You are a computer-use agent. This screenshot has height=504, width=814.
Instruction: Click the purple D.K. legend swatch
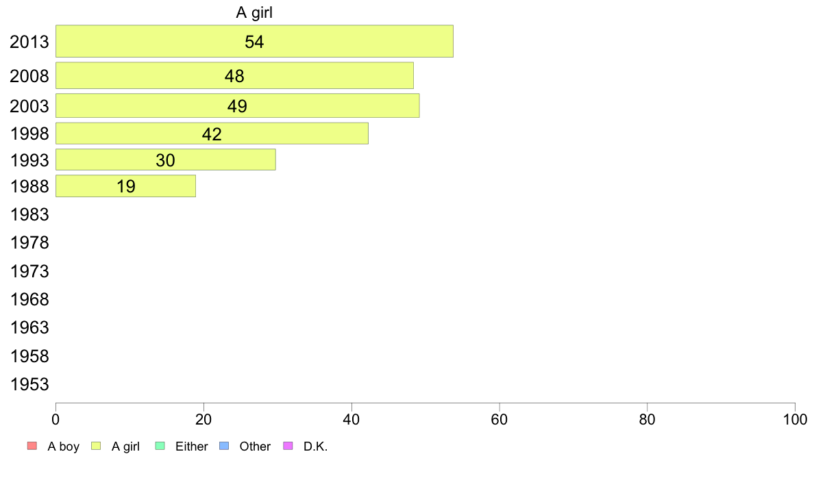(288, 446)
